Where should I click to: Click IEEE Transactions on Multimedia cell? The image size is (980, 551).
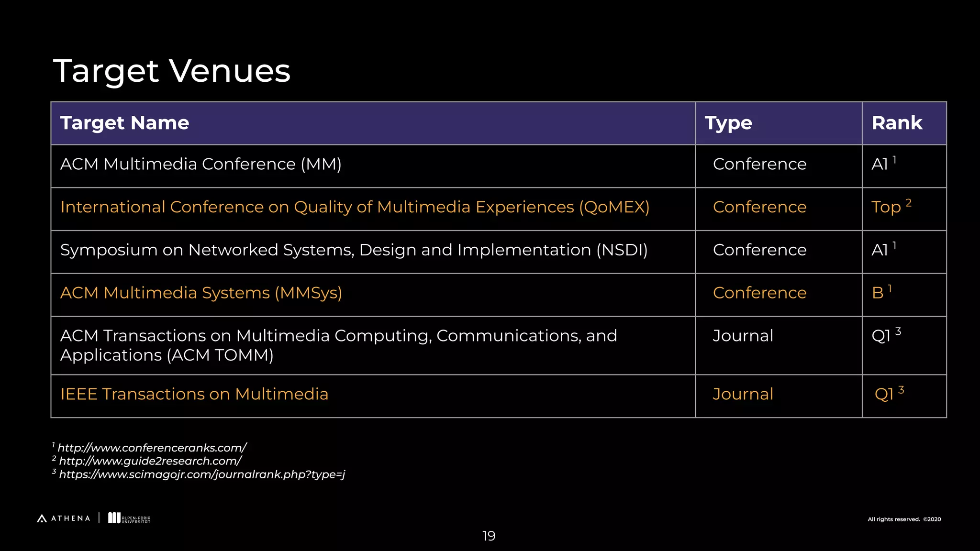pos(194,394)
